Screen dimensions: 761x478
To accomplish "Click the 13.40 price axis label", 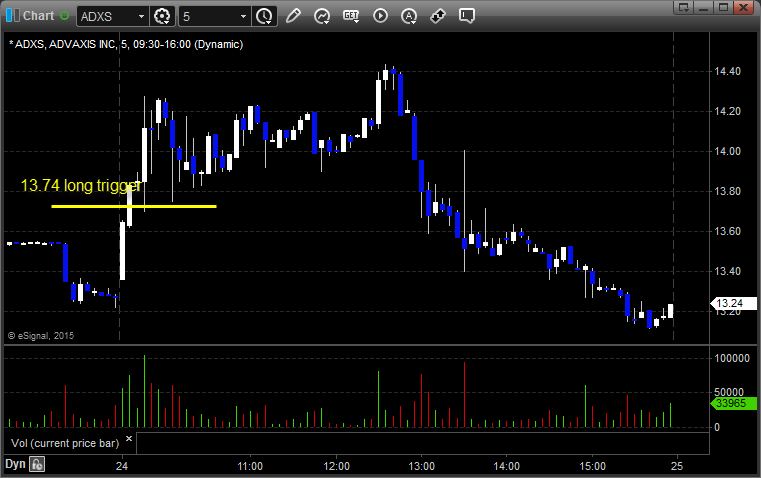I will (728, 271).
